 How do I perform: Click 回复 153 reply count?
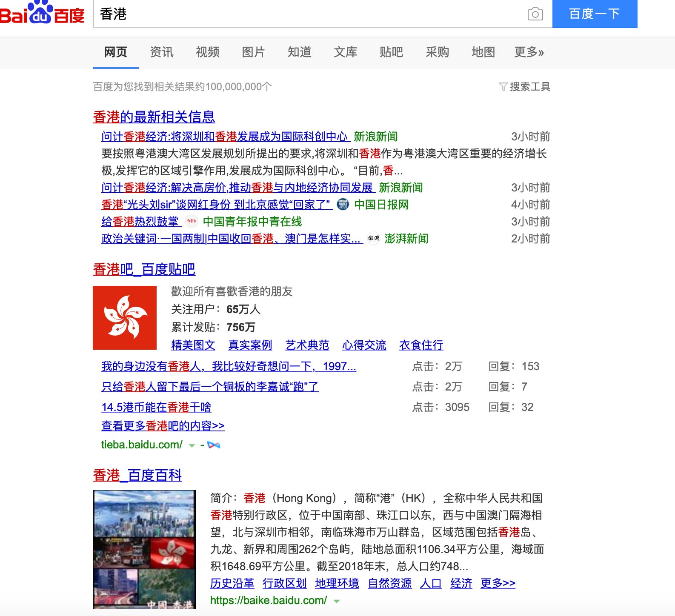point(514,366)
